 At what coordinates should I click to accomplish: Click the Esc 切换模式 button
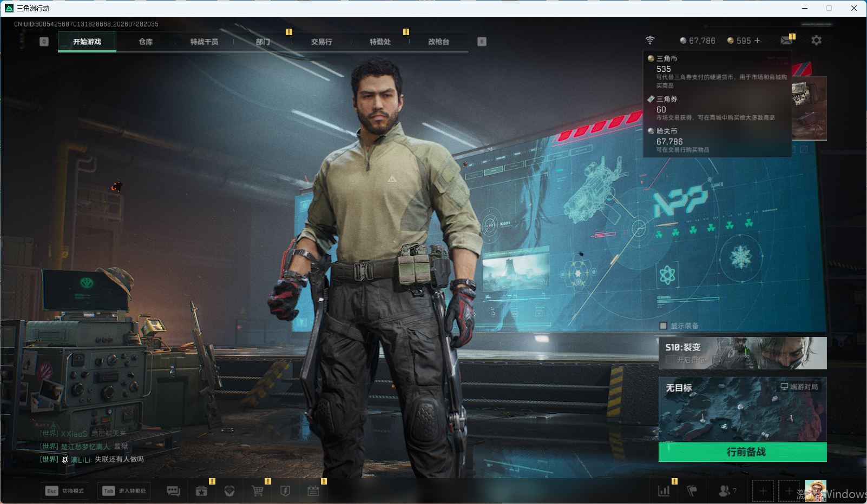[x=64, y=491]
